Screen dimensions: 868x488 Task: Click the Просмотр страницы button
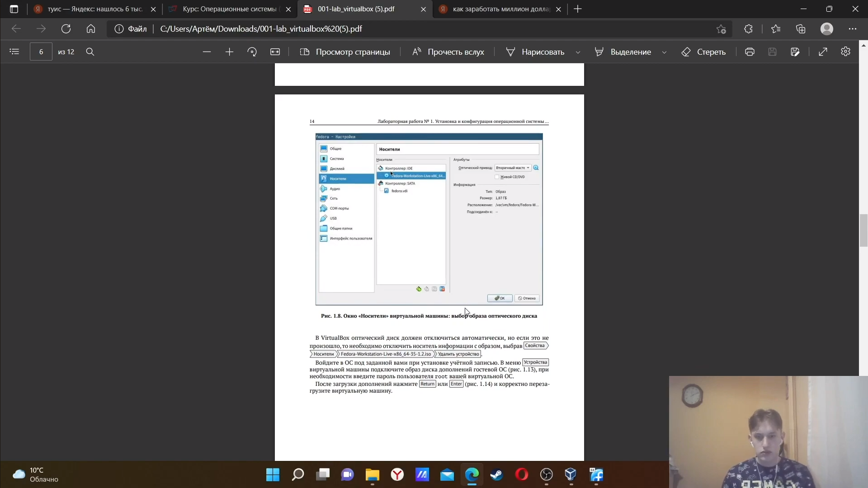click(344, 52)
